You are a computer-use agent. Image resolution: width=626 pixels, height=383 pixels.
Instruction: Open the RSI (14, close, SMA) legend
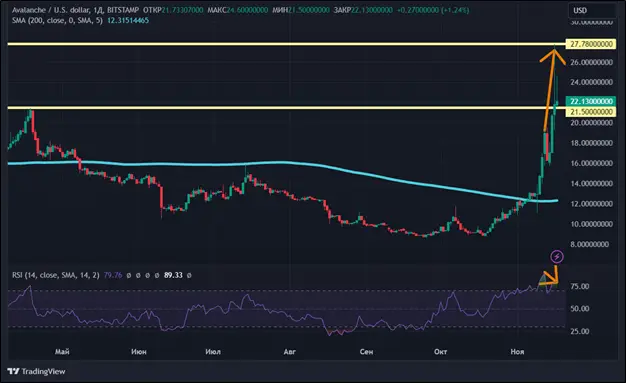click(55, 275)
